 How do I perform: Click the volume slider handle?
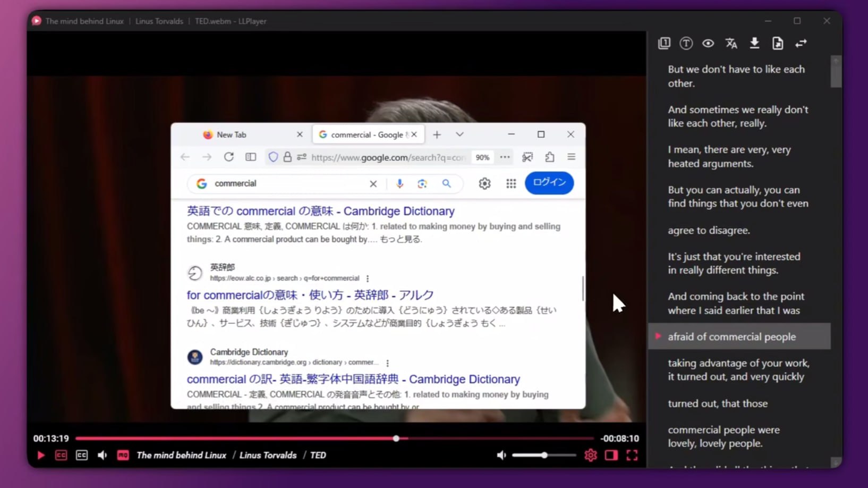pos(544,455)
